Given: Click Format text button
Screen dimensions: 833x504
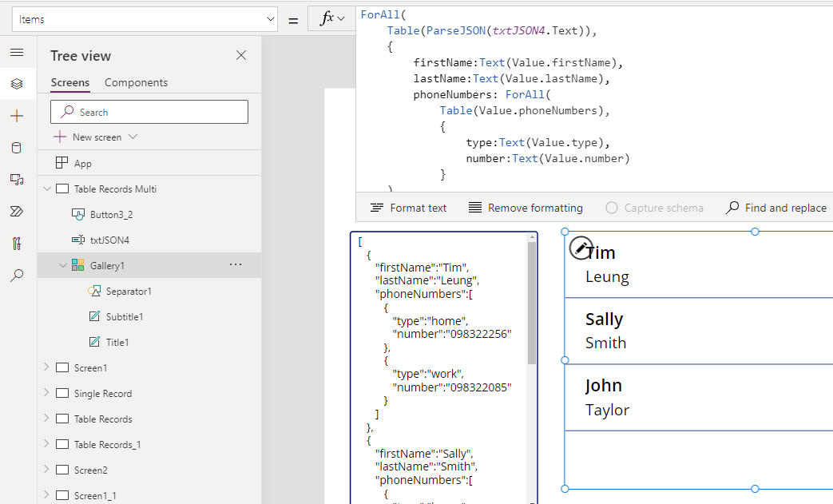Looking at the screenshot, I should pos(409,208).
